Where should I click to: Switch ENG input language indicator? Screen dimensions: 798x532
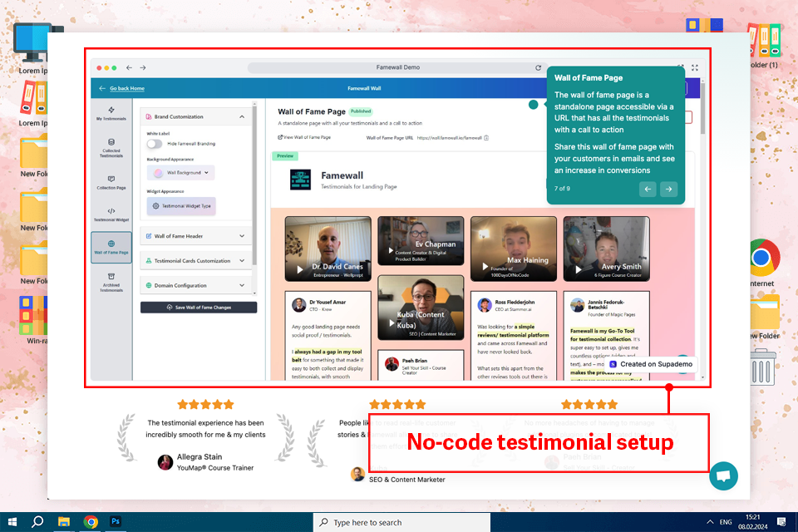(726, 522)
